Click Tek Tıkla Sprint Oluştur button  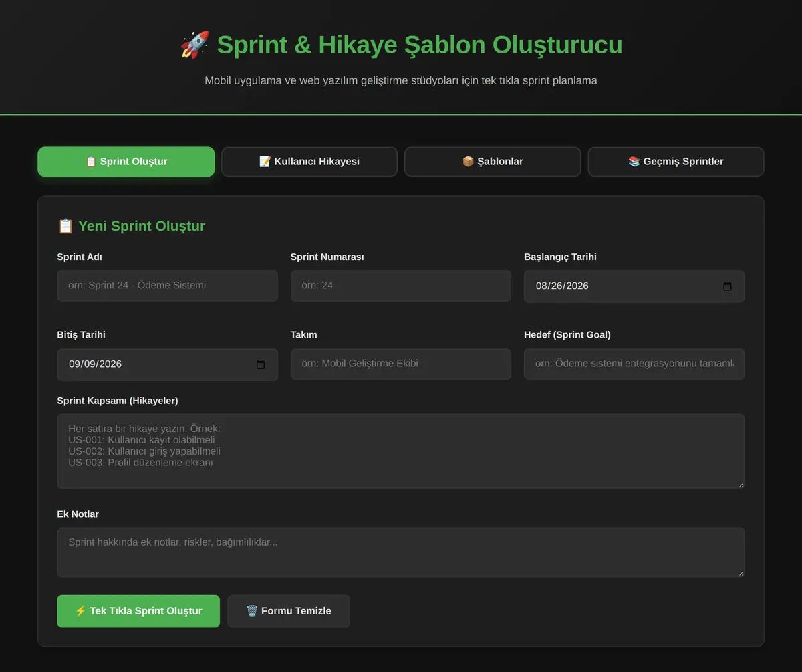(x=138, y=611)
